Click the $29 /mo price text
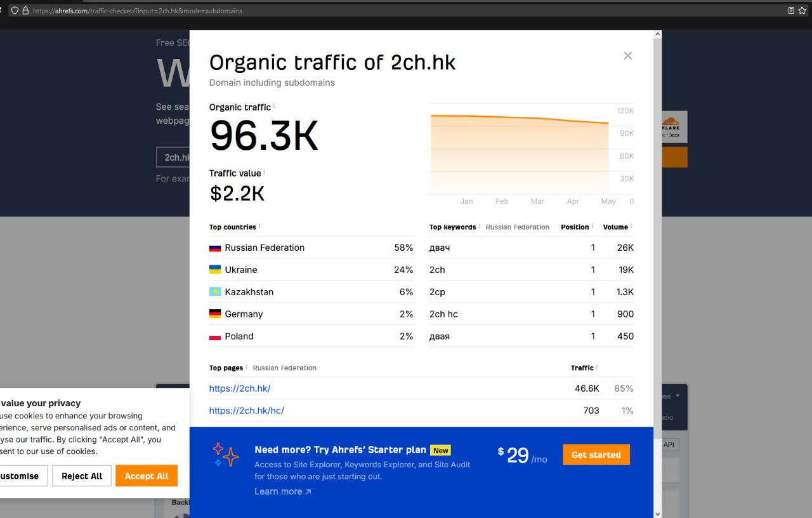The height and width of the screenshot is (518, 812). tap(522, 455)
